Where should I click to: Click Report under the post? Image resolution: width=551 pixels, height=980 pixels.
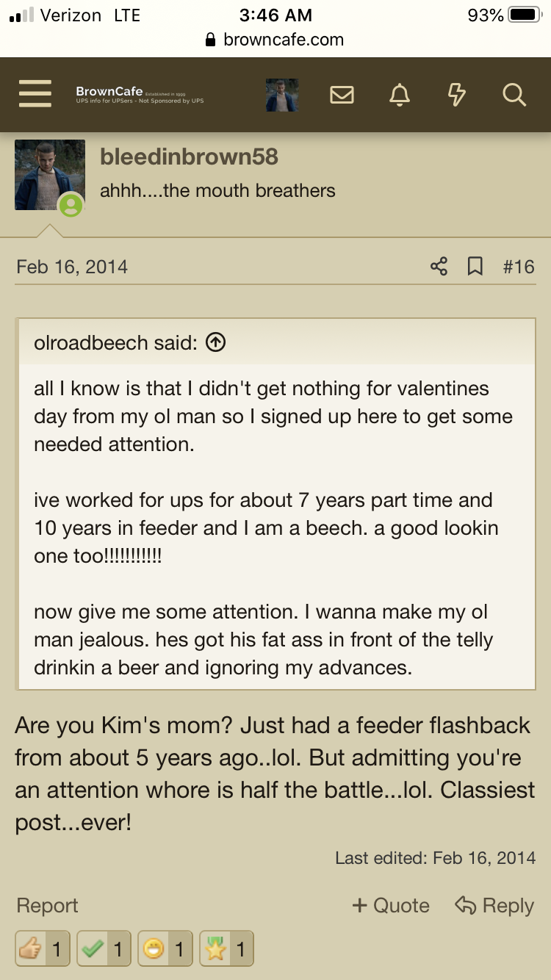pos(47,906)
